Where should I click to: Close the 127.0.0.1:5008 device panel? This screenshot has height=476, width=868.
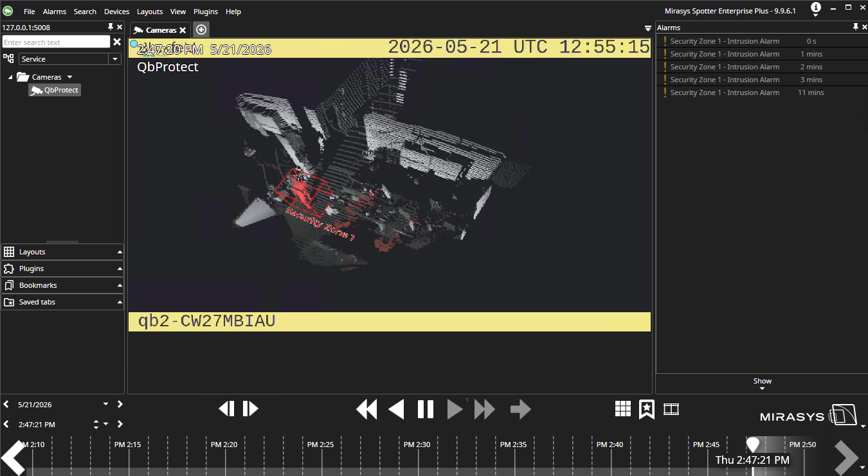[x=120, y=27]
